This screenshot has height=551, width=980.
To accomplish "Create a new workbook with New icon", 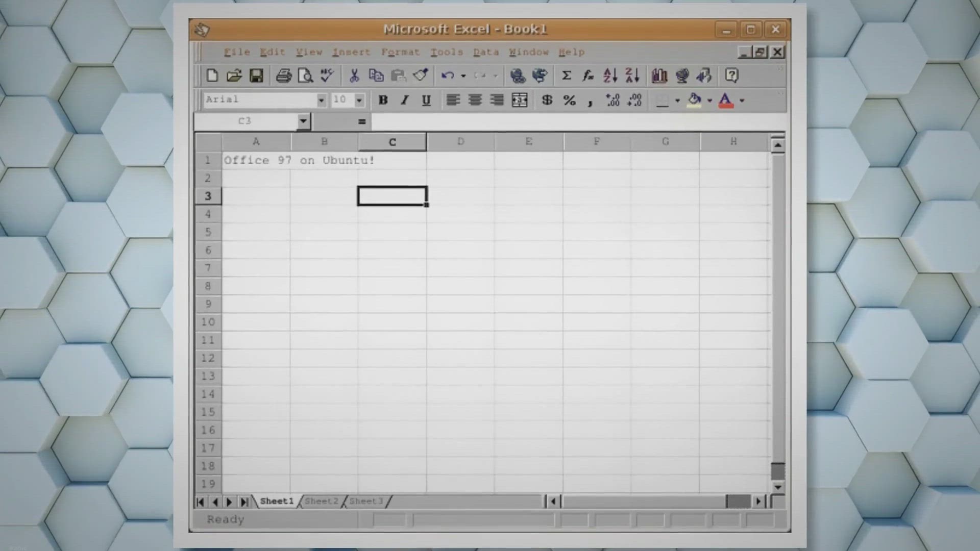I will click(212, 76).
